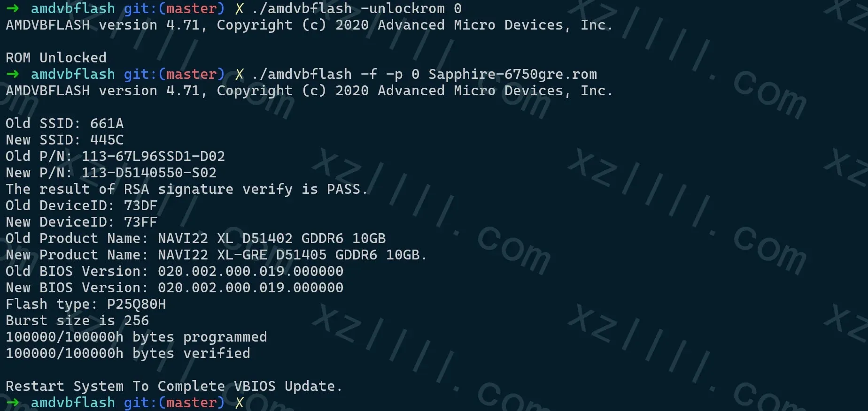Click the Old DeviceID value 73DF
868x411 pixels.
[140, 205]
